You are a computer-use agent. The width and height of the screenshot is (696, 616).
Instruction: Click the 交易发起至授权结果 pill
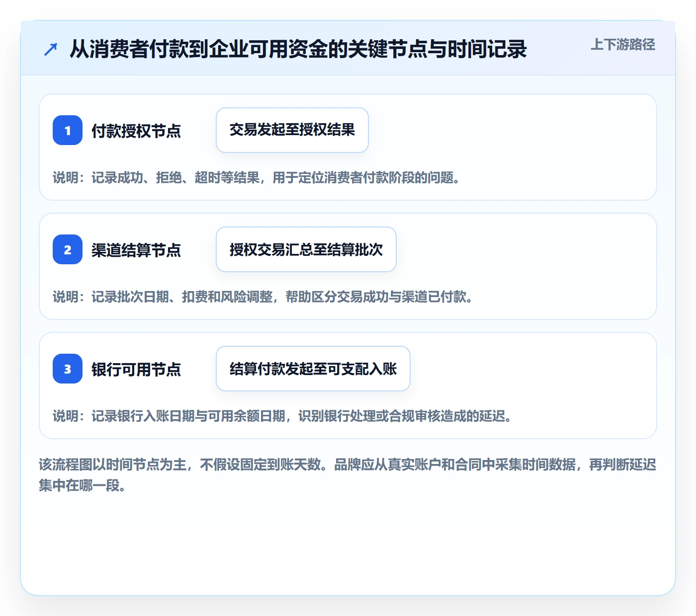tap(292, 130)
